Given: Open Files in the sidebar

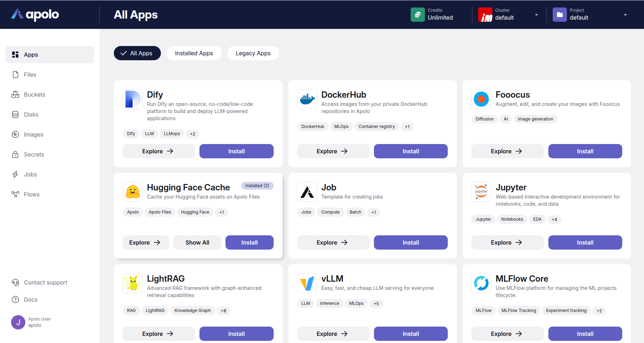Looking at the screenshot, I should [x=50, y=75].
